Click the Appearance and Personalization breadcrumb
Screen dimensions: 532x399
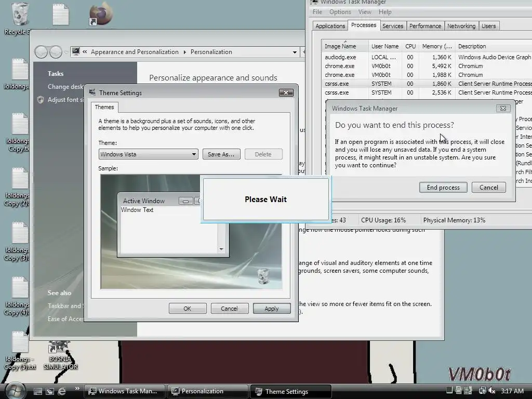pos(135,52)
